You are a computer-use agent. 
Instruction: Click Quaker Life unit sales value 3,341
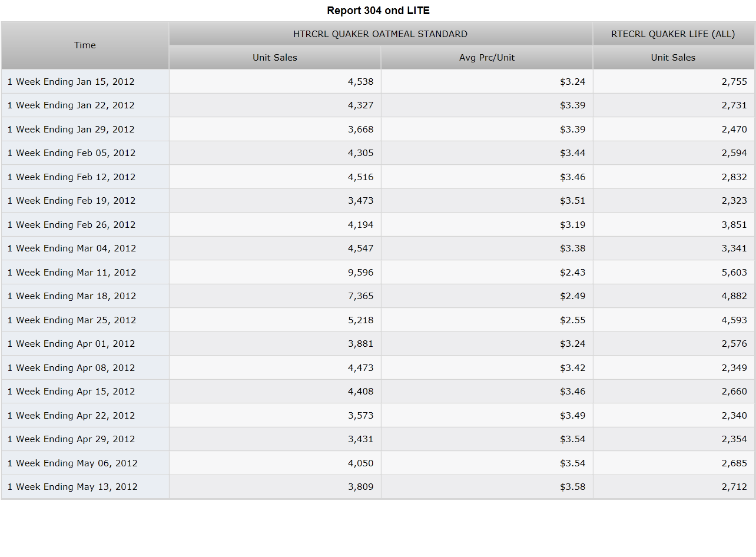point(734,248)
